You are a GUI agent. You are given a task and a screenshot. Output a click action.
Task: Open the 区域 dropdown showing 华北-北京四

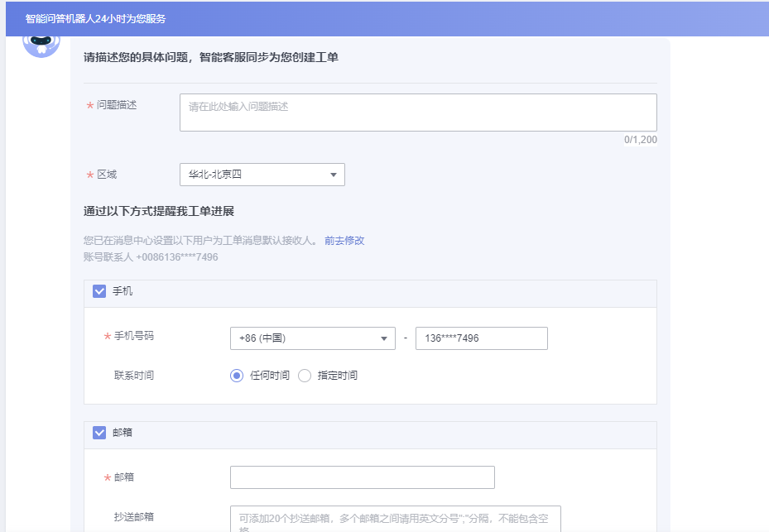262,175
